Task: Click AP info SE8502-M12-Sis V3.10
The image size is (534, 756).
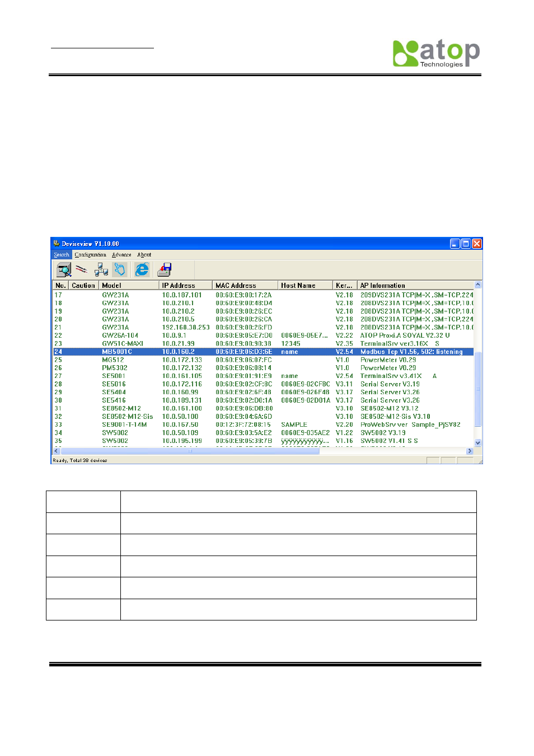Action: (395, 417)
